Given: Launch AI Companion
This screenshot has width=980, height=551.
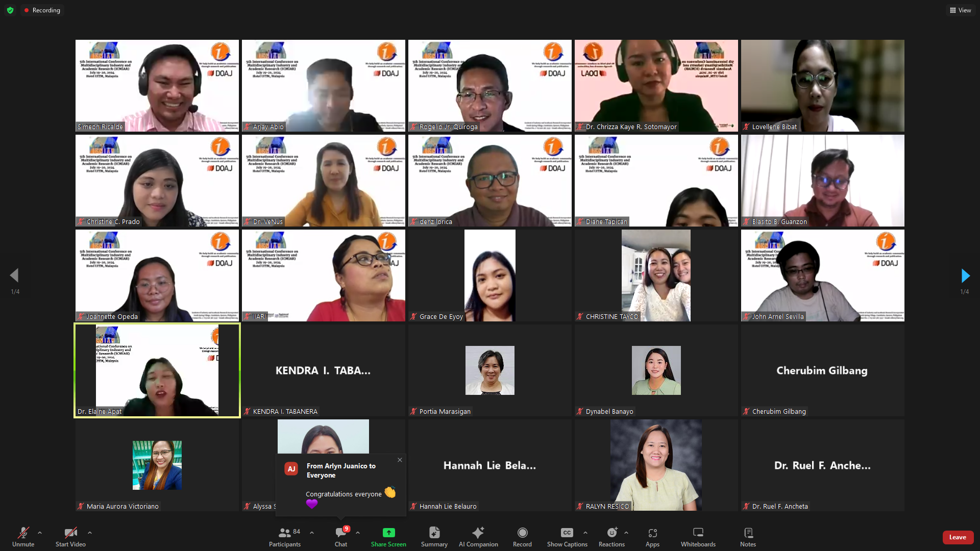Looking at the screenshot, I should point(478,537).
